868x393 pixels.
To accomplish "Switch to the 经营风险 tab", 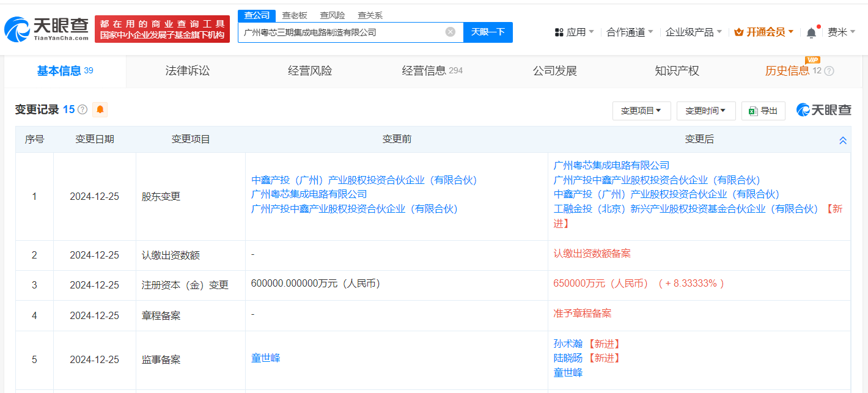I will tap(310, 71).
